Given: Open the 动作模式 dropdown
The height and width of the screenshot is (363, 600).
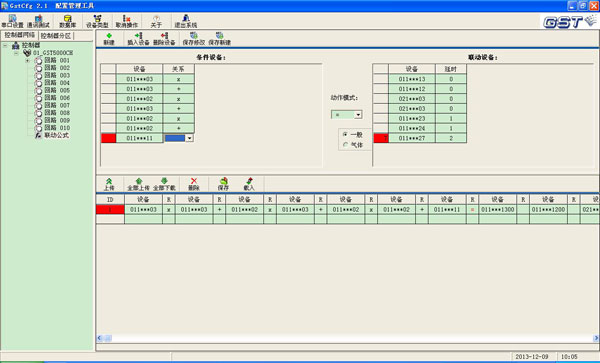Looking at the screenshot, I should (358, 114).
